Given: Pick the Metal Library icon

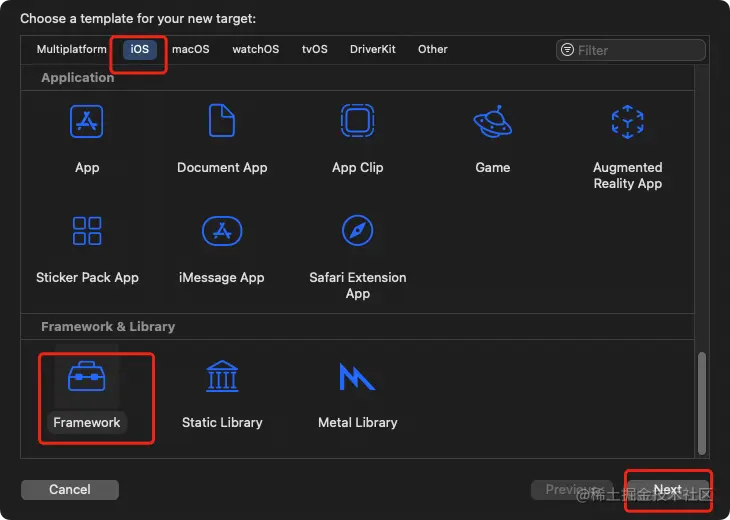Looking at the screenshot, I should pos(357,377).
